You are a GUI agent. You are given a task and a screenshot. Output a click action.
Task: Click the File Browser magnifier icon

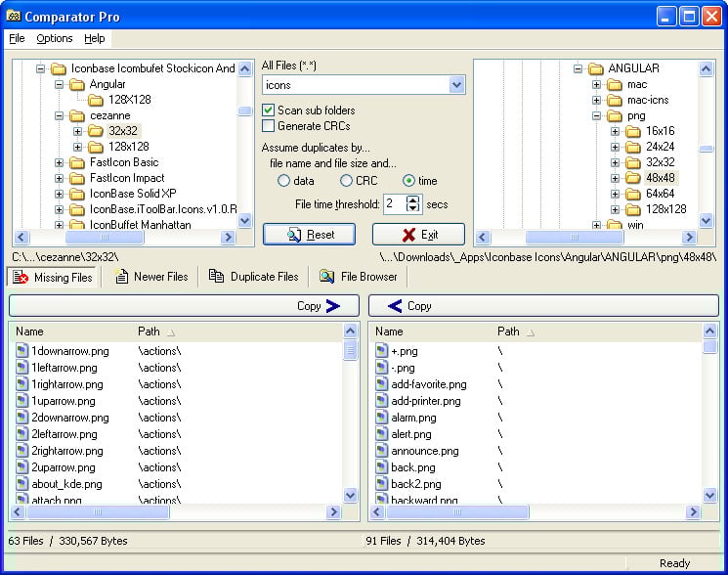tap(326, 277)
